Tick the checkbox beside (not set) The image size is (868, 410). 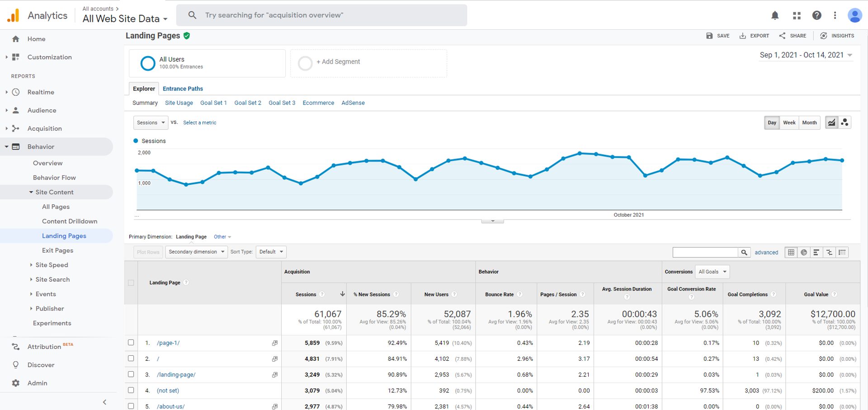pos(131,390)
